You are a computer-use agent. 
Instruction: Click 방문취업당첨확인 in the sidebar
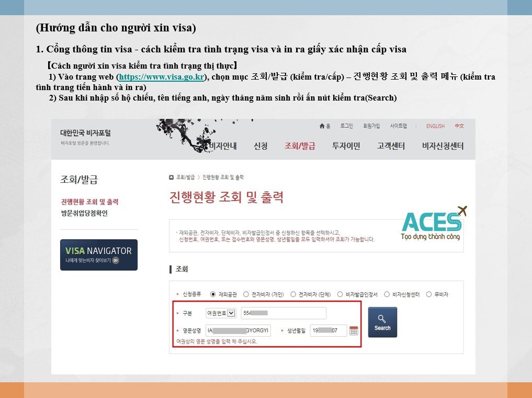pos(84,213)
